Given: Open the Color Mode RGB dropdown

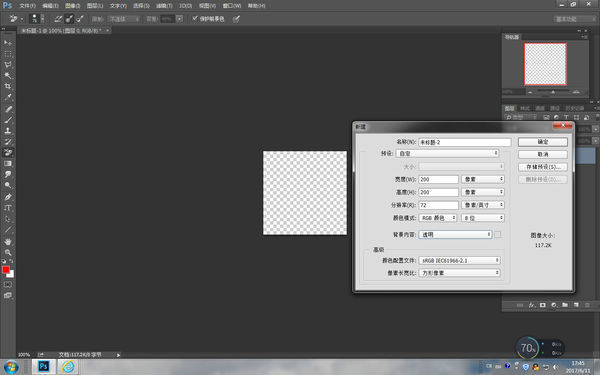Looking at the screenshot, I should click(x=438, y=218).
